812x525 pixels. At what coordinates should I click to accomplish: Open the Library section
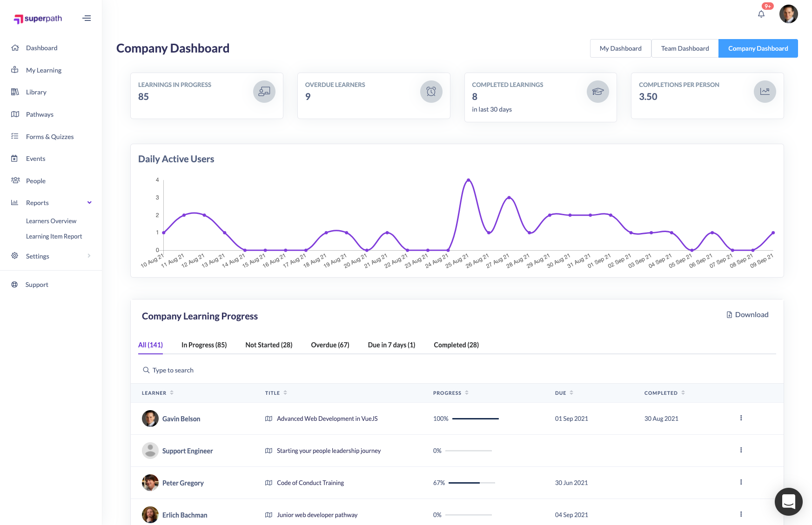pos(14,92)
